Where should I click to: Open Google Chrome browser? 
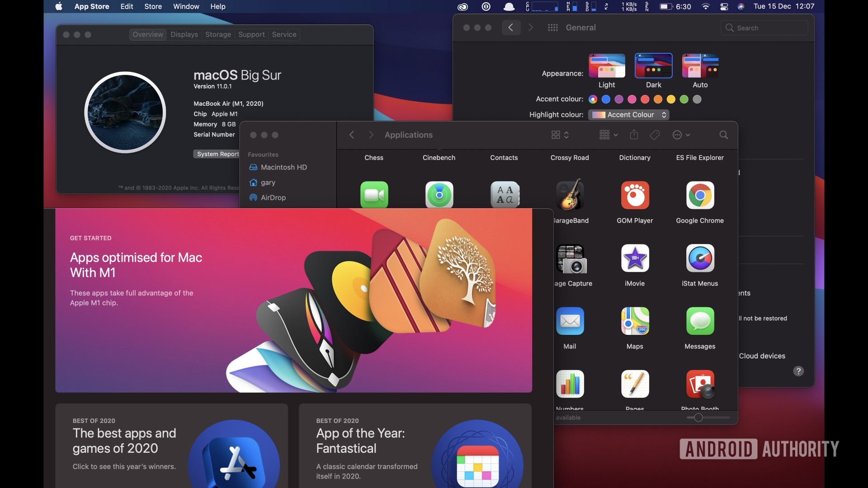click(700, 195)
